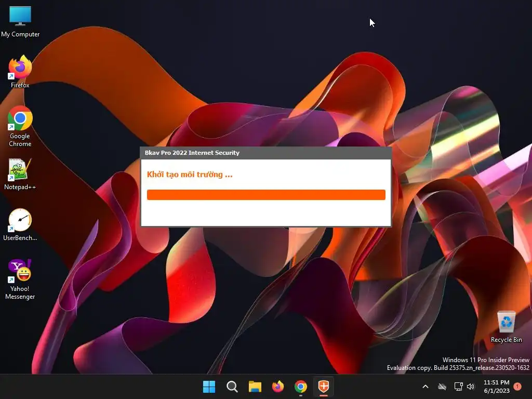This screenshot has width=532, height=399.
Task: Expand hidden system tray icons
Action: tap(425, 387)
